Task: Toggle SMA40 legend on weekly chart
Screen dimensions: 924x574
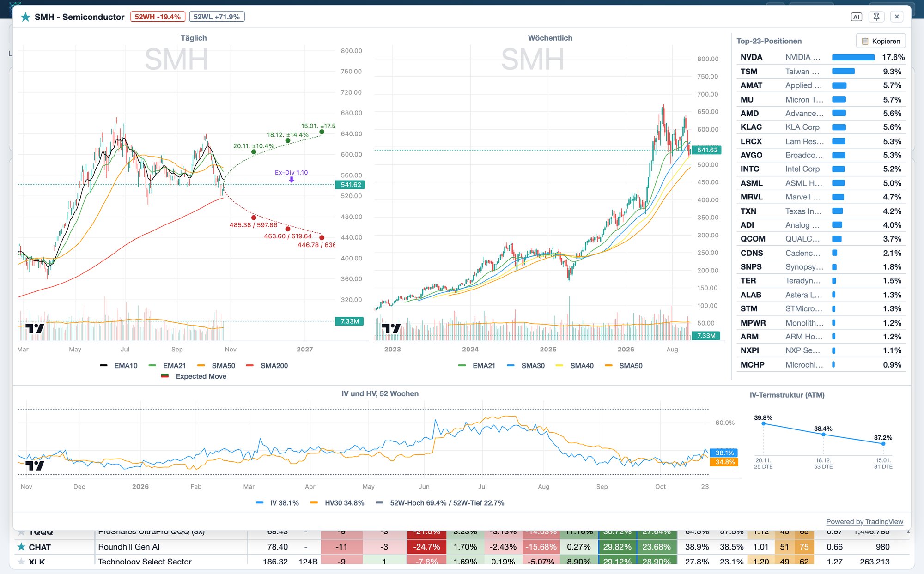Action: click(x=575, y=365)
